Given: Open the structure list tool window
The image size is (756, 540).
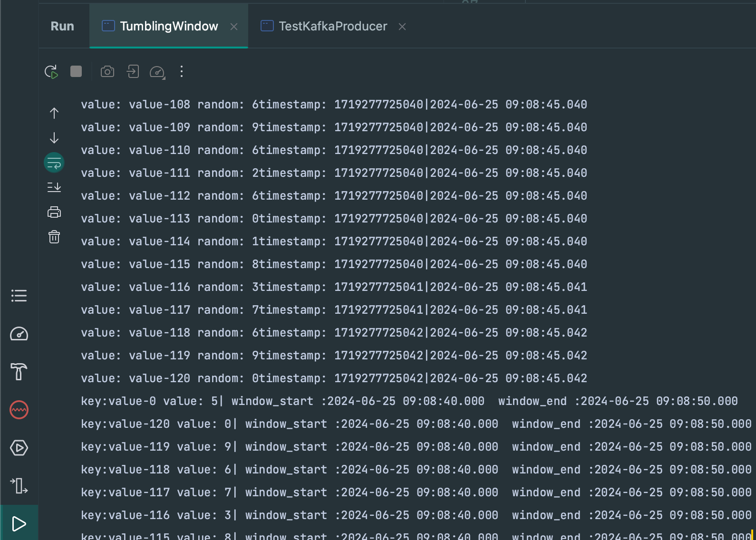Looking at the screenshot, I should (x=19, y=296).
